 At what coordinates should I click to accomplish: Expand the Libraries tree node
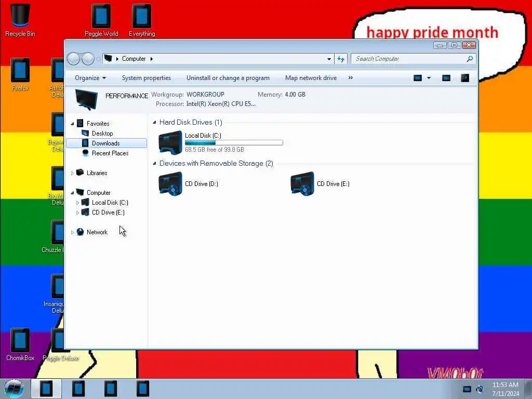pos(72,173)
